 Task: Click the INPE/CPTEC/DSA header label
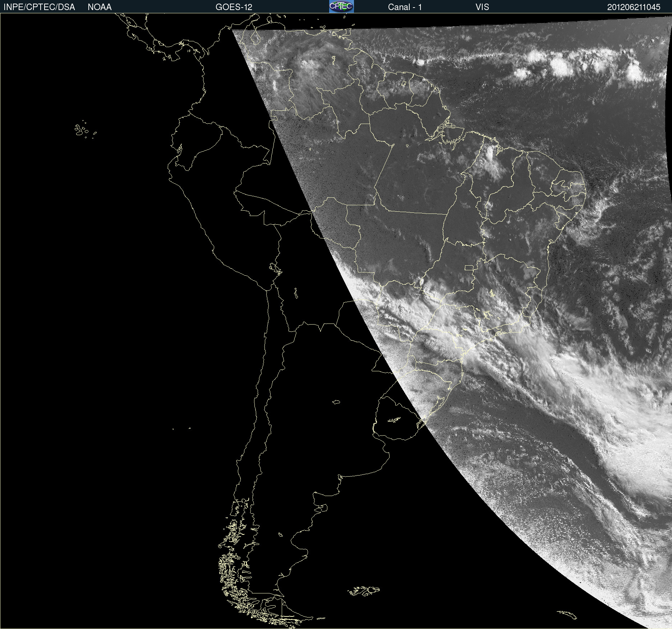pyautogui.click(x=39, y=7)
